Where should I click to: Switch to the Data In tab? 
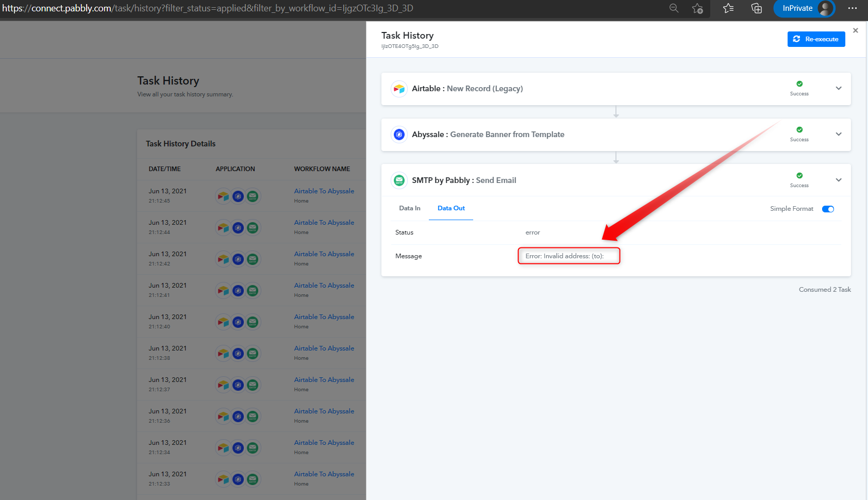[x=410, y=208]
